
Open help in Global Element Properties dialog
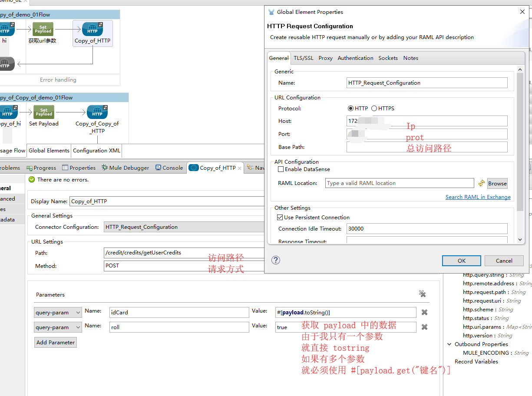click(276, 260)
